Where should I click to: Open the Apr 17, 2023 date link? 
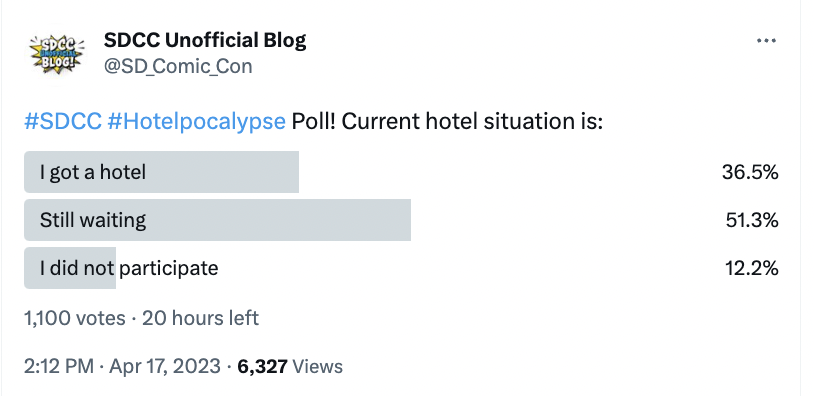point(165,366)
